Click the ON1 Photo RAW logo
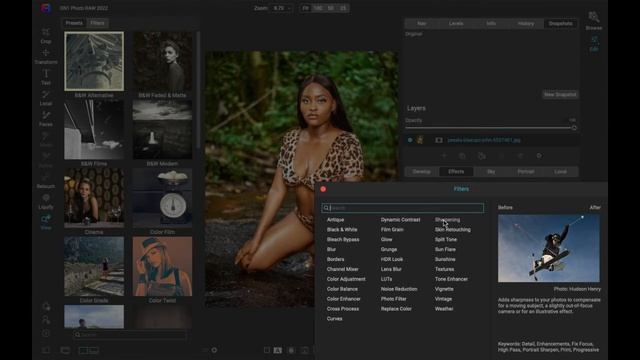Viewport: 640px width, 360px height. click(x=46, y=8)
